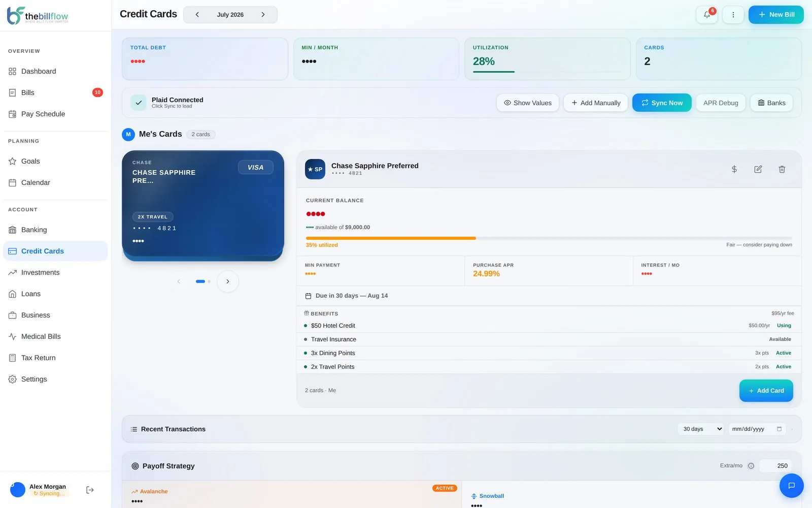Click the M owner avatar
Screen dimensions: 812x508
128,134
